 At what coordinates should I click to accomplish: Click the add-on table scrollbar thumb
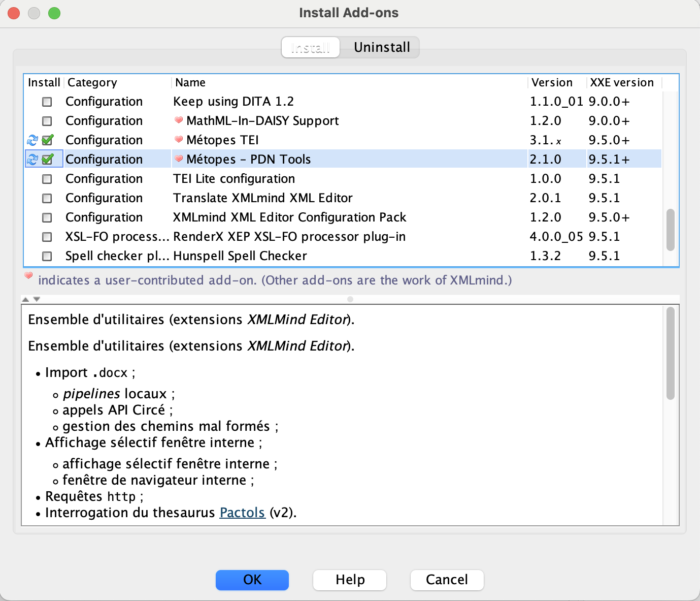point(671,230)
